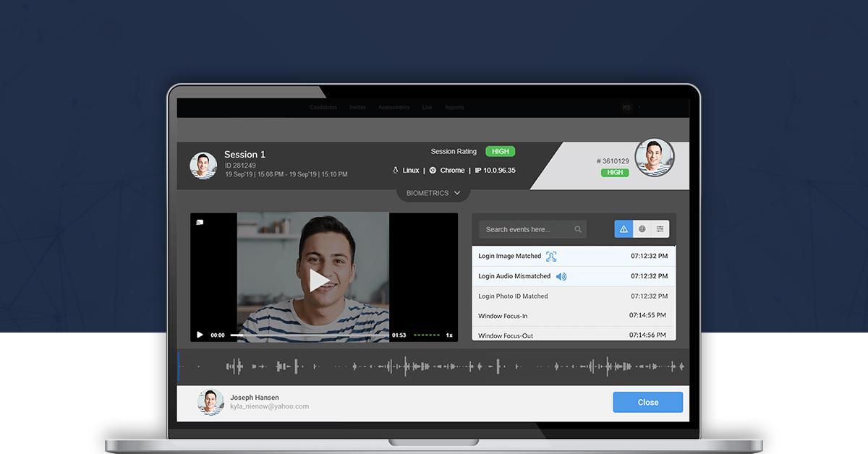The width and height of the screenshot is (868, 454).
Task: Click the Close button
Action: coord(647,403)
